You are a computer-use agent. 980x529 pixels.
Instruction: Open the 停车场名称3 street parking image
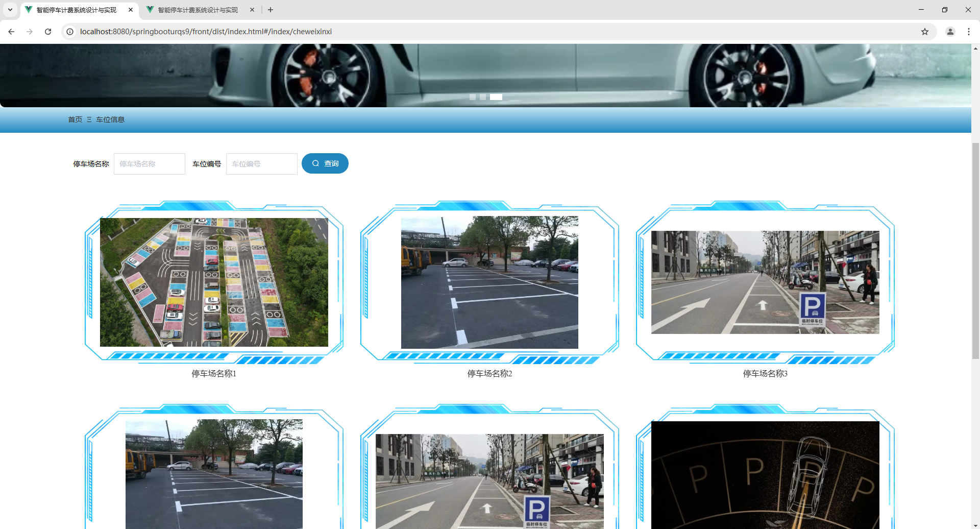(x=765, y=282)
